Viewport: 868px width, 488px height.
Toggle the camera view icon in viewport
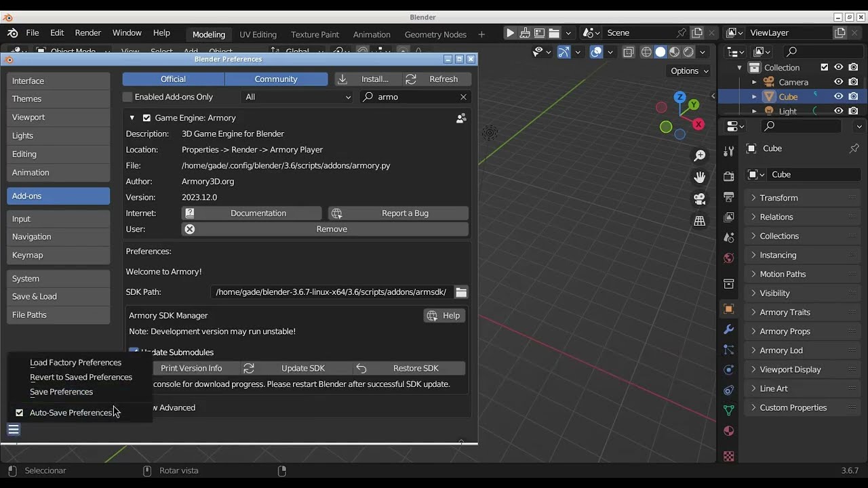(x=699, y=199)
